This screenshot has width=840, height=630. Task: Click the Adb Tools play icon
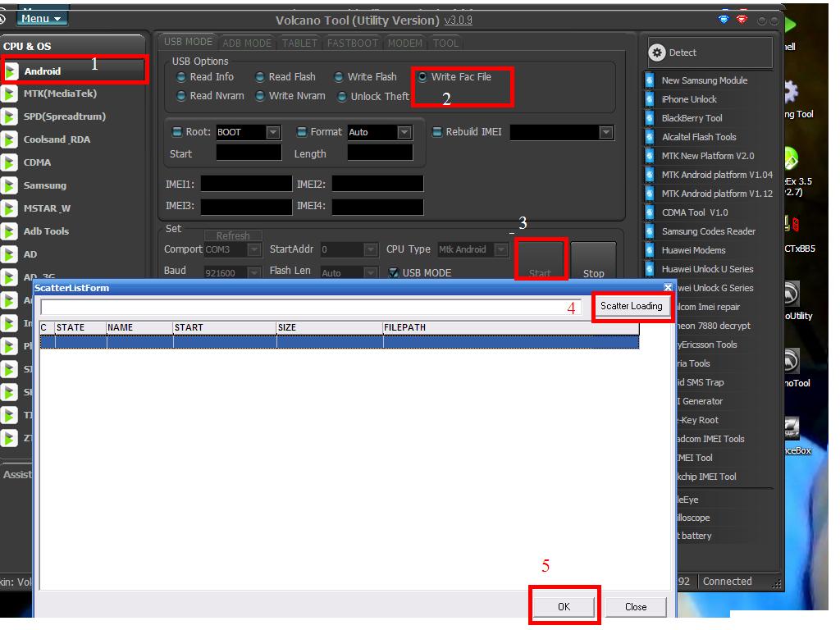click(x=9, y=231)
